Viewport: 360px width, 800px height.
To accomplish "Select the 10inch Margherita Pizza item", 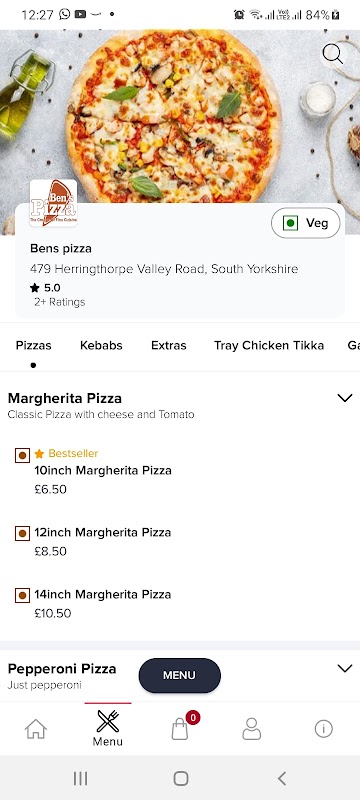I will coord(103,471).
